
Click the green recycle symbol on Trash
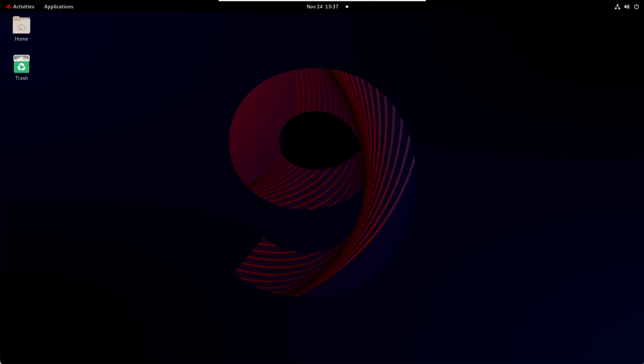click(21, 67)
